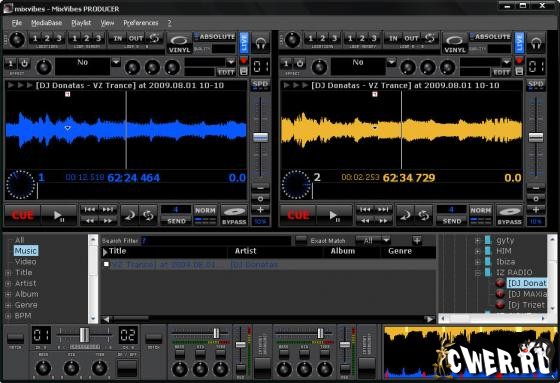Check the box beside VZ Trance track
560x383 pixels.
tap(106, 264)
